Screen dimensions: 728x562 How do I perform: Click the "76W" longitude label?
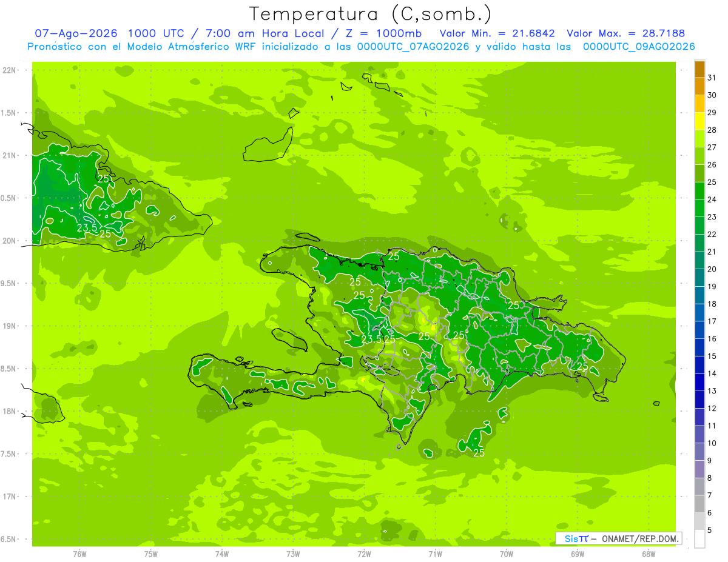point(79,554)
